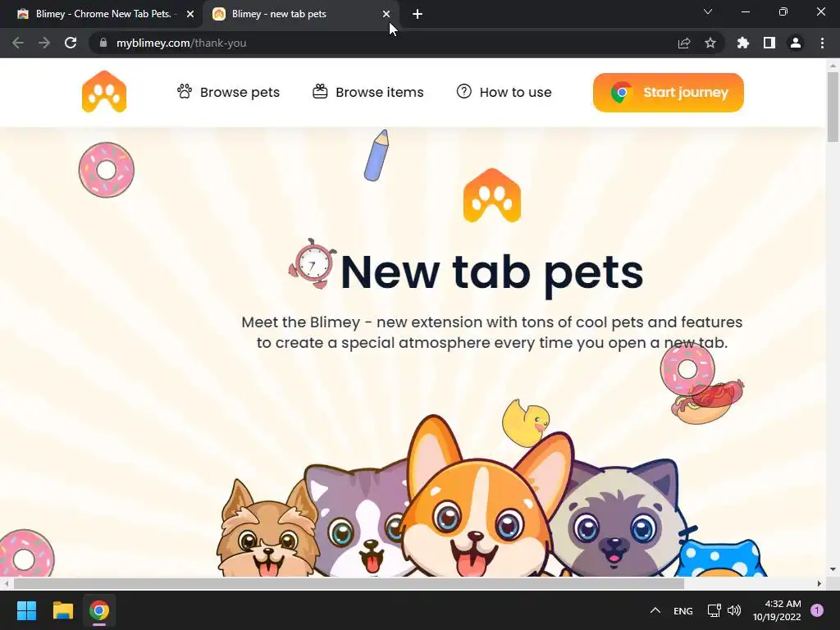Screen dimensions: 840x630
Task: Click ENG language indicator
Action: 683,610
